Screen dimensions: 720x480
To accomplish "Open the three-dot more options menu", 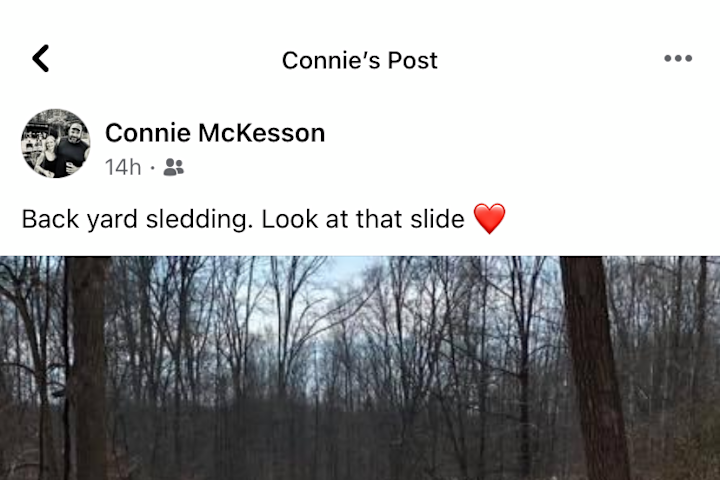I will pyautogui.click(x=678, y=58).
